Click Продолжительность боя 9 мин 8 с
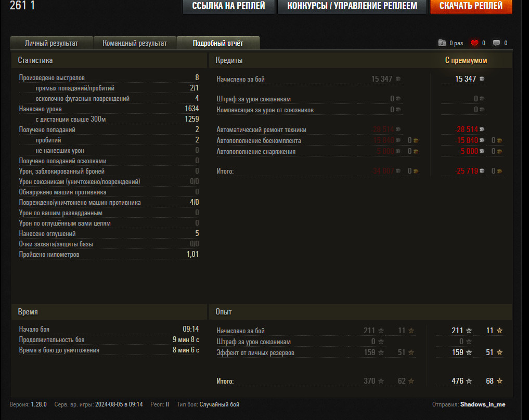The height and width of the screenshot is (420, 529). pyautogui.click(x=109, y=339)
